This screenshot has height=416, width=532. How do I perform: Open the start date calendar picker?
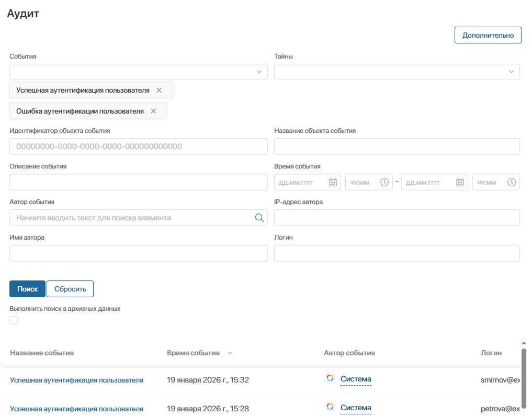(333, 182)
